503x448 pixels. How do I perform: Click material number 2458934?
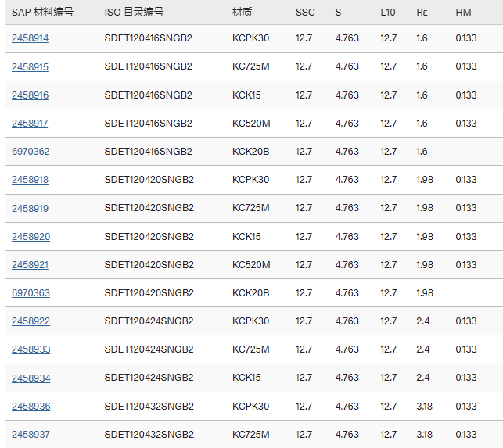[x=31, y=378]
